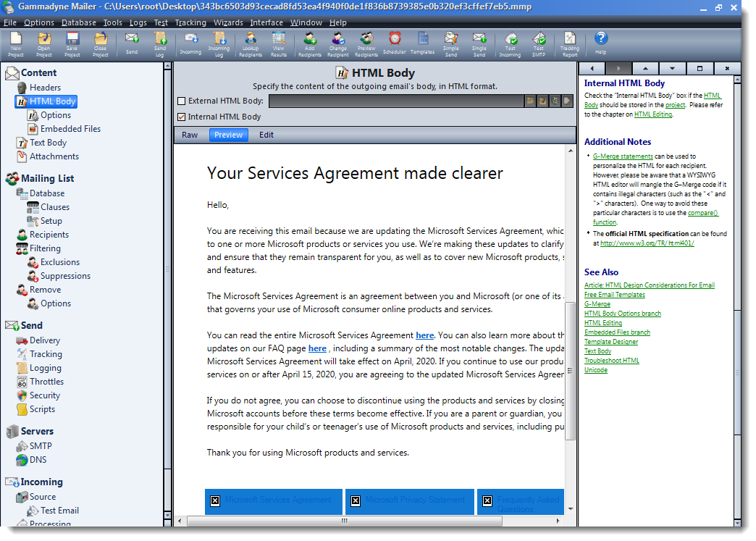
Task: Open Recipients in the Mailing List tree
Action: [x=49, y=235]
